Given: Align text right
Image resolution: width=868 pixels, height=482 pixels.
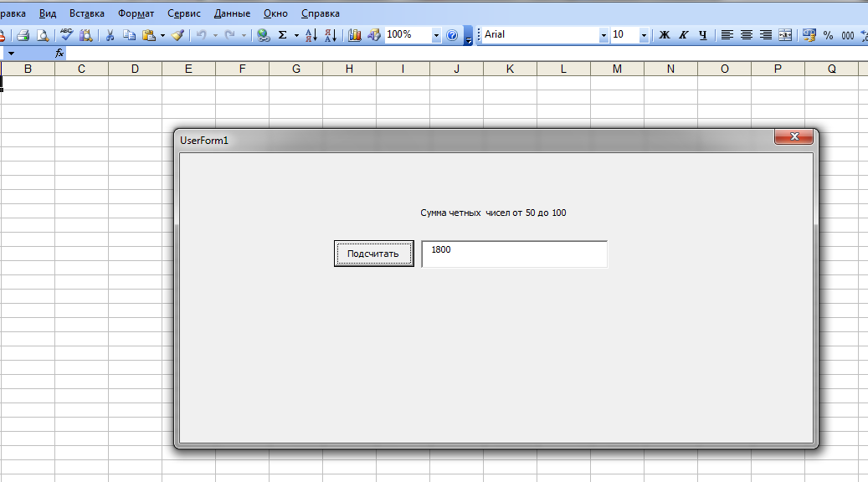Looking at the screenshot, I should tap(766, 35).
